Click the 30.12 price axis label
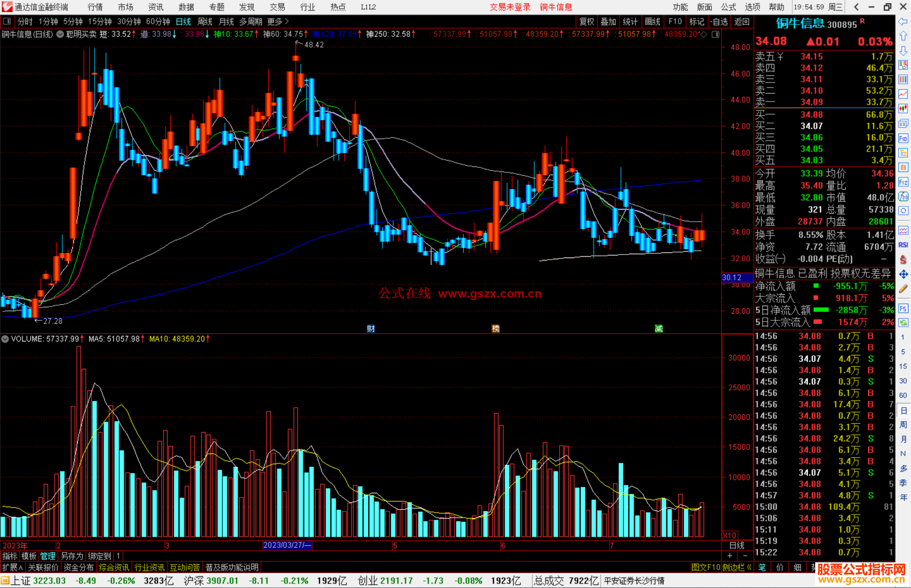Image resolution: width=911 pixels, height=588 pixels. tap(732, 277)
